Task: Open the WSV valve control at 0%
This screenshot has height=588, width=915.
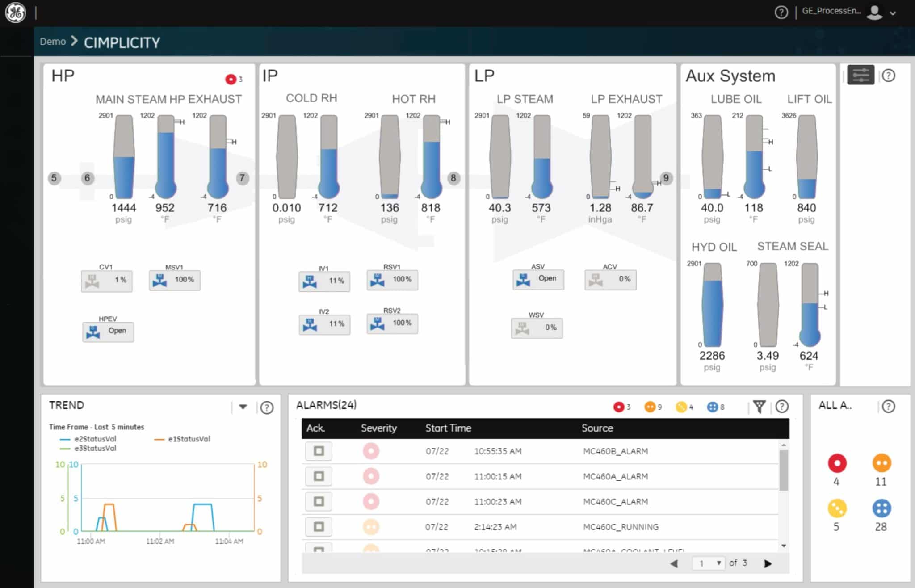Action: (537, 328)
